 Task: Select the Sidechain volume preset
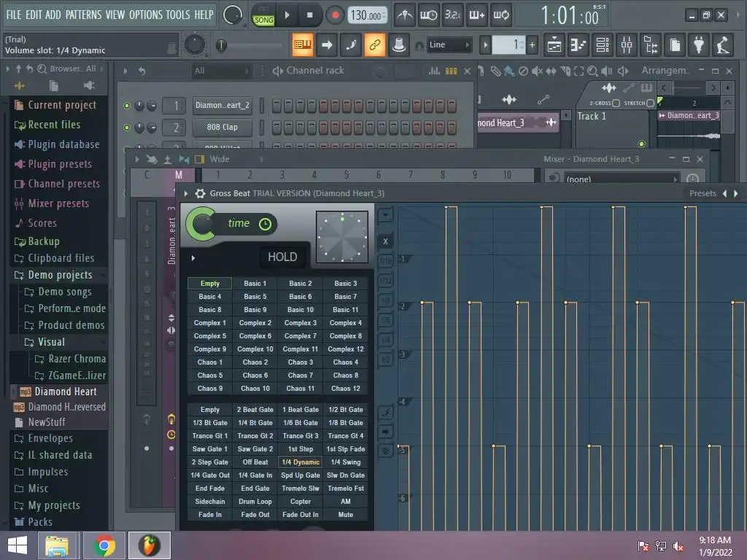[210, 502]
